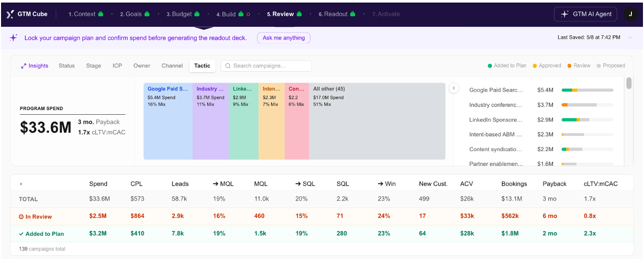This screenshot has height=259, width=644.
Task: Collapse the tactic list with arrow button
Action: pos(454,88)
